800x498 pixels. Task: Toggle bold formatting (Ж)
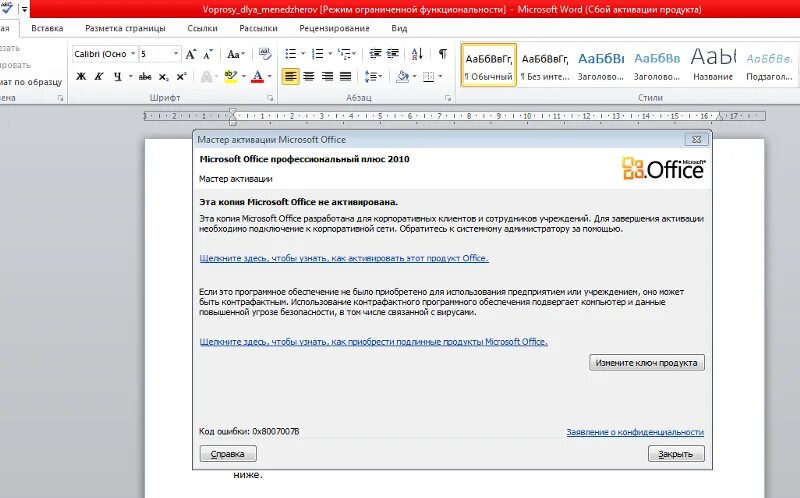[x=81, y=77]
